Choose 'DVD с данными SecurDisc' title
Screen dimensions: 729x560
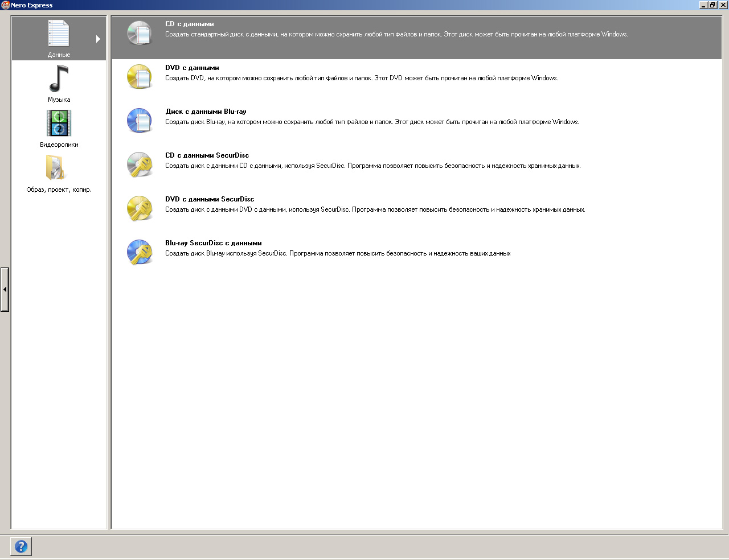(x=210, y=199)
